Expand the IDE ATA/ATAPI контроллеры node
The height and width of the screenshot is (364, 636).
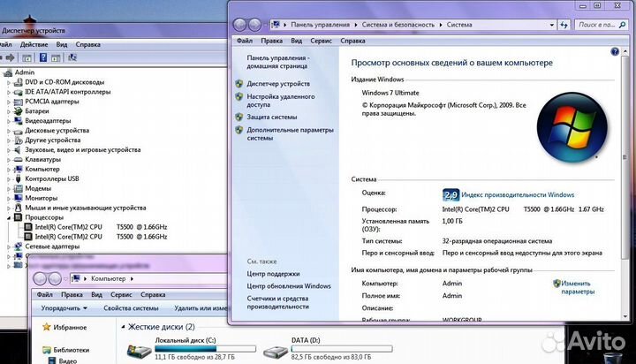pos(9,92)
